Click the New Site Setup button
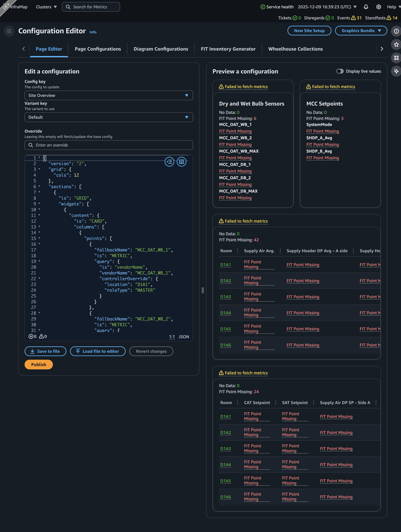This screenshot has width=401, height=532. (x=309, y=31)
